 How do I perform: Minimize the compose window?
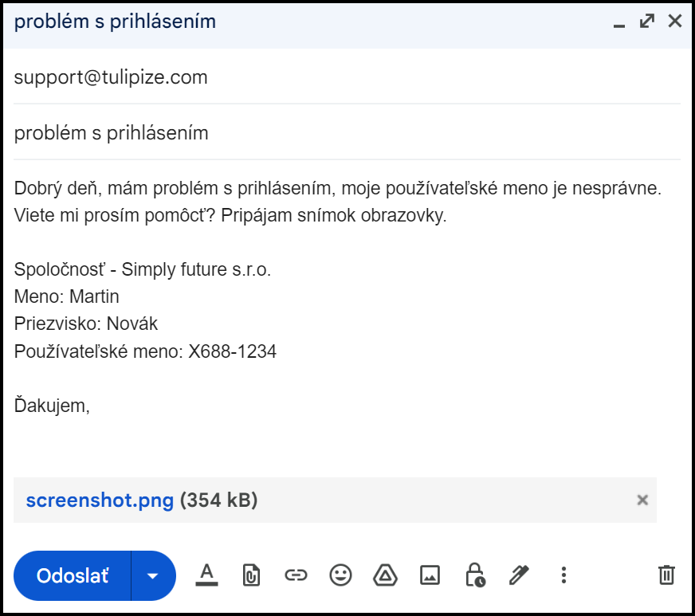click(x=618, y=22)
